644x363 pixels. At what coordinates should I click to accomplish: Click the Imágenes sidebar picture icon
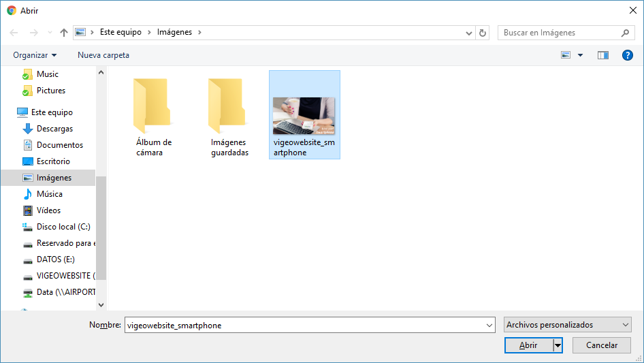(x=27, y=178)
